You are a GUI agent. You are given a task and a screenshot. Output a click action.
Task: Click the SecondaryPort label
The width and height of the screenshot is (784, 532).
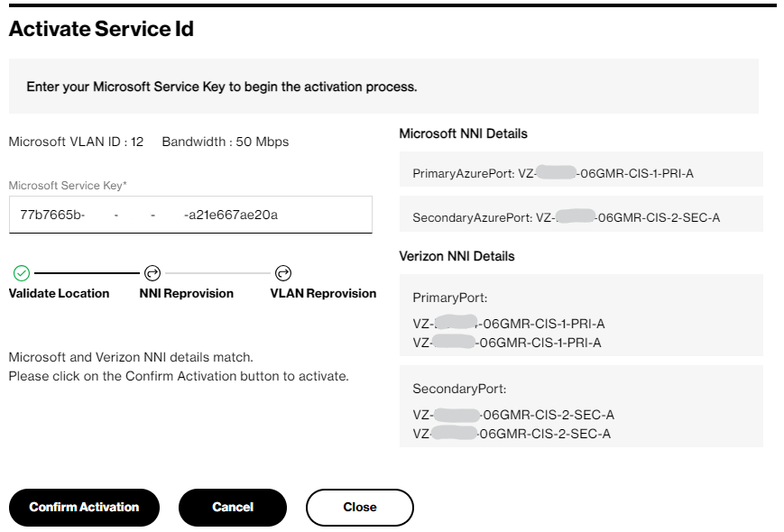[459, 389]
